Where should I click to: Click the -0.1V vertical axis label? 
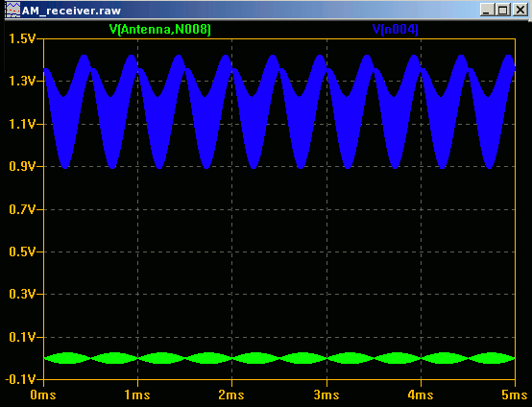coord(20,380)
